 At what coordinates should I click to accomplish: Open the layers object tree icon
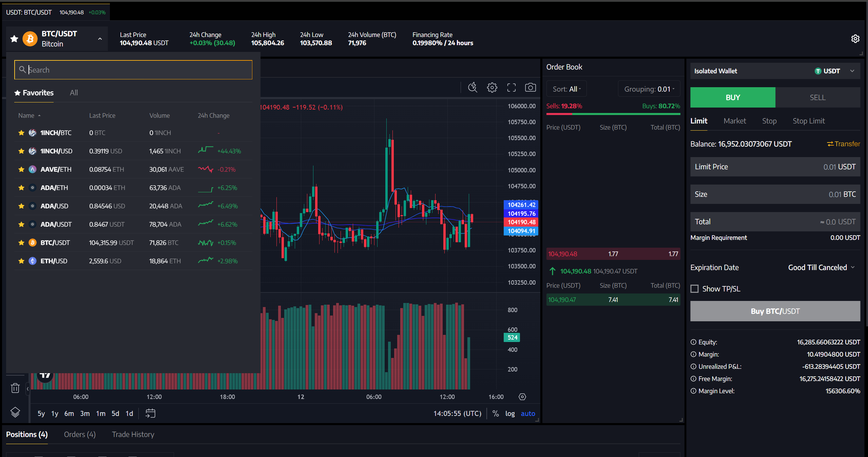15,412
